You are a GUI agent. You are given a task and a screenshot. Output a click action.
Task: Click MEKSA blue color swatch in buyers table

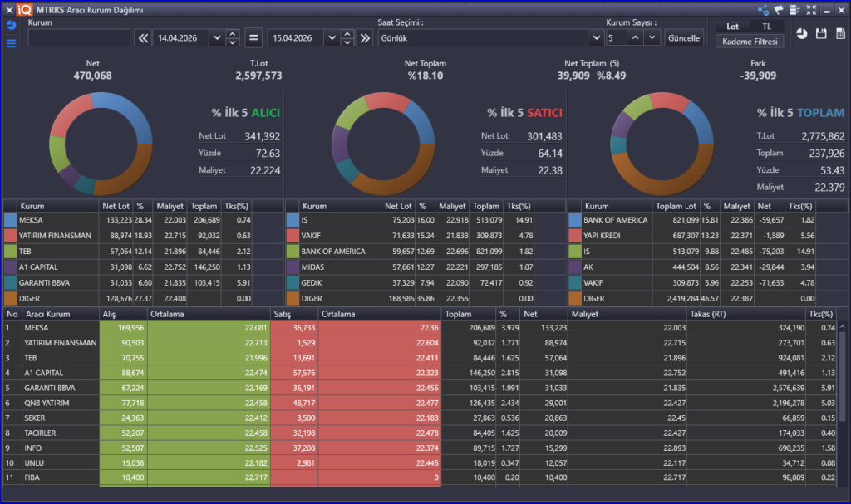coord(10,220)
